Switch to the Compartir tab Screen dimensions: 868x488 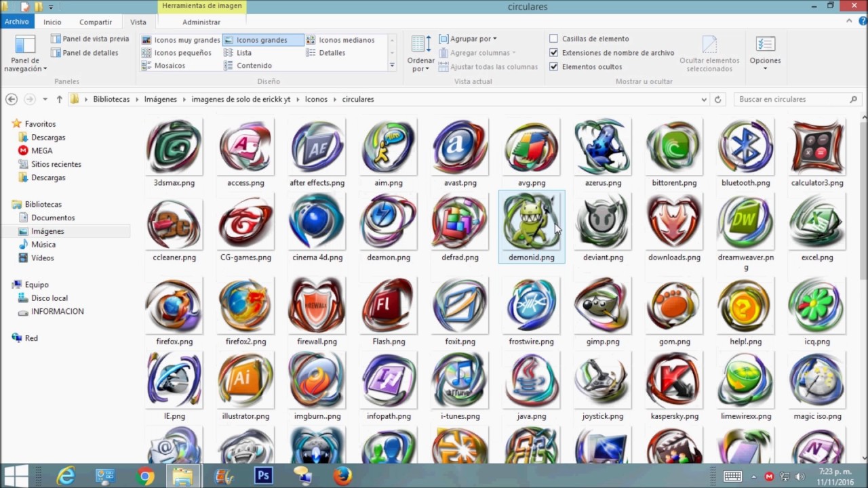[x=96, y=22]
